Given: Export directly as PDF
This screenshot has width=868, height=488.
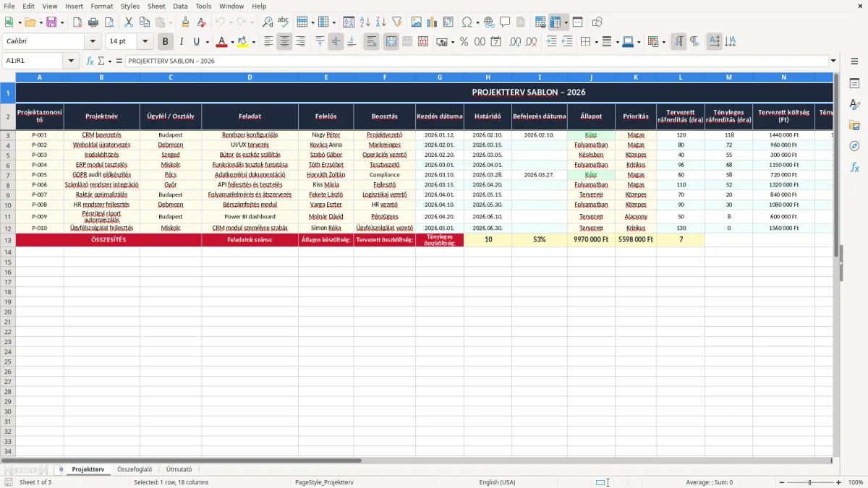Looking at the screenshot, I should (77, 22).
